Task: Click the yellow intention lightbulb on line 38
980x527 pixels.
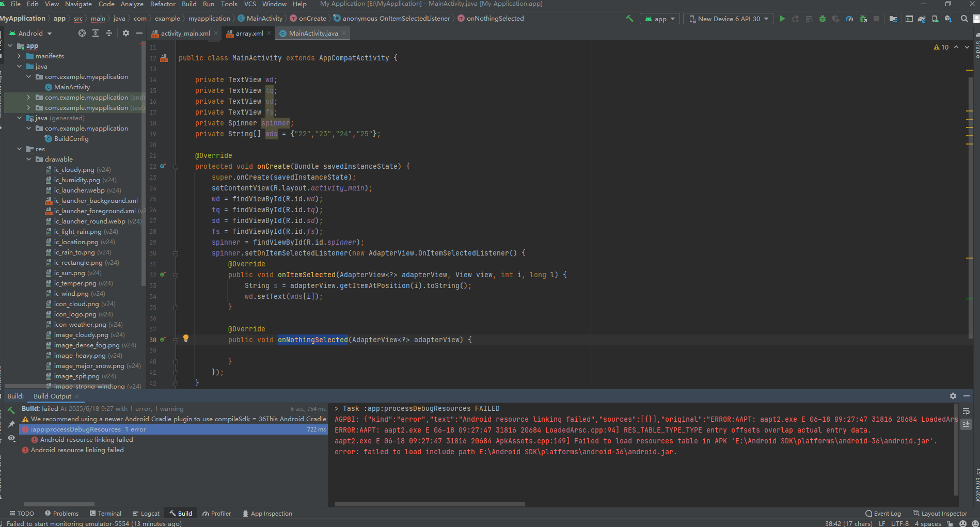Action: coord(186,338)
